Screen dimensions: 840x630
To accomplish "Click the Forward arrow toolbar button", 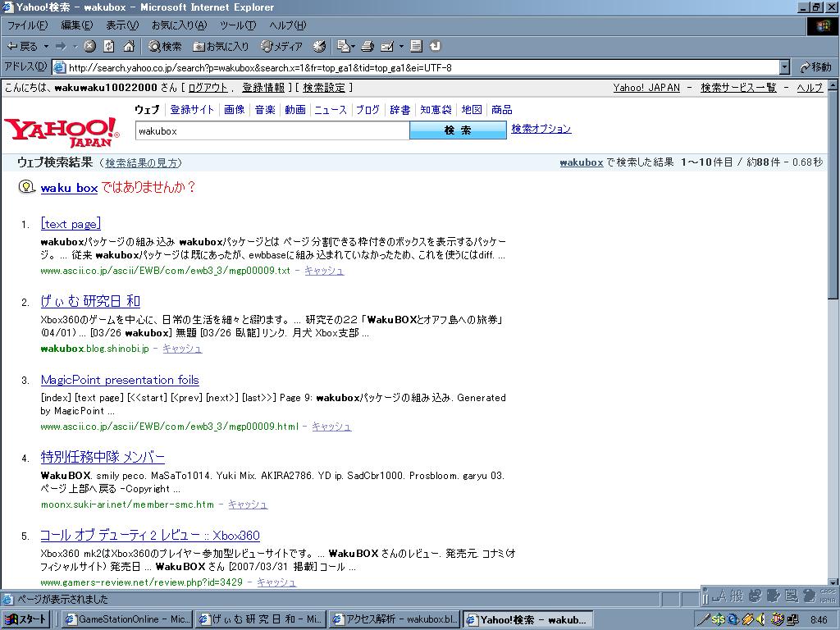I will point(61,47).
